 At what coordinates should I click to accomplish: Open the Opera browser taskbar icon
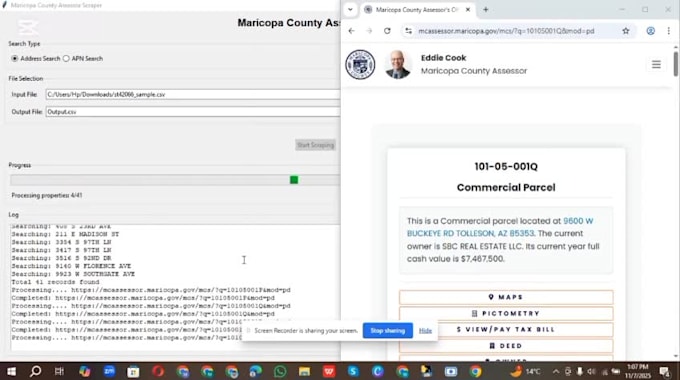click(158, 371)
